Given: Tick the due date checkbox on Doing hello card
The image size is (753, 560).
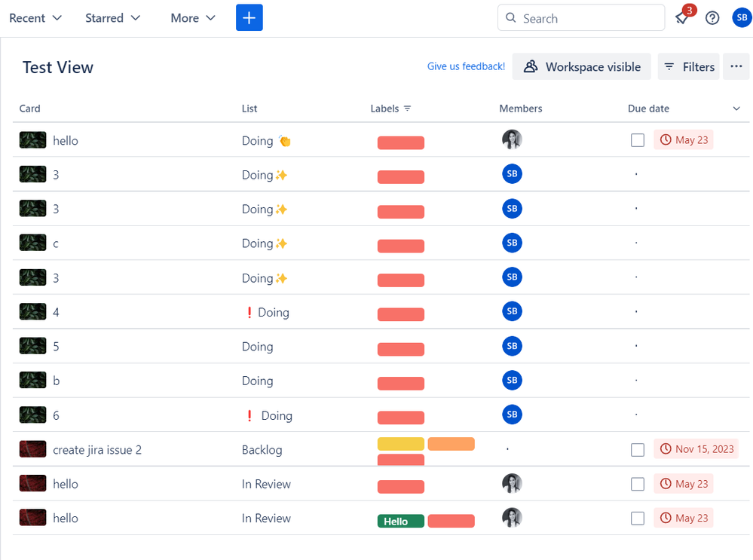Looking at the screenshot, I should point(638,140).
